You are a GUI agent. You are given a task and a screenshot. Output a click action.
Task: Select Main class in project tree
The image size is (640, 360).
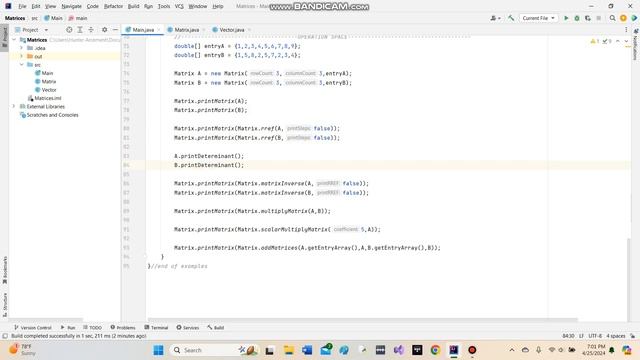tap(44, 73)
